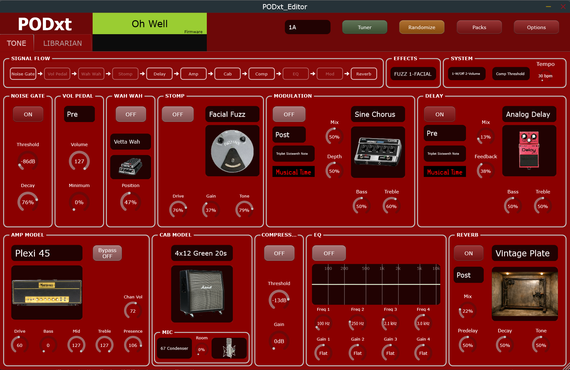Toggle the Modulation OFF button

289,114
